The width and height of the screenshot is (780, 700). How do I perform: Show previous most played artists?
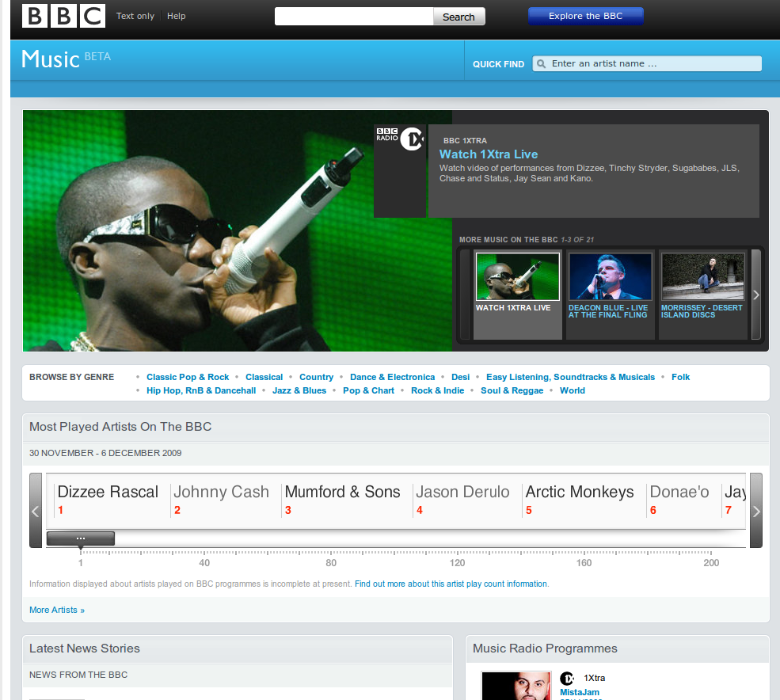coord(36,511)
